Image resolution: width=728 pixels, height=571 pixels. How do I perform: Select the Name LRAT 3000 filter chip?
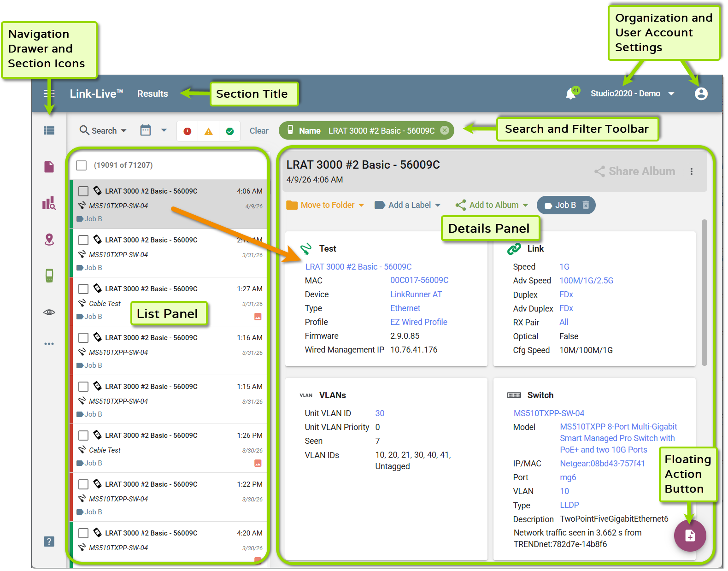click(366, 130)
